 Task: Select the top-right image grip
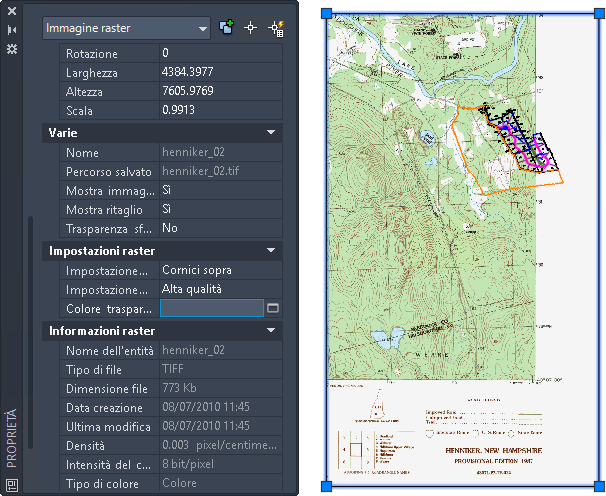[599, 14]
